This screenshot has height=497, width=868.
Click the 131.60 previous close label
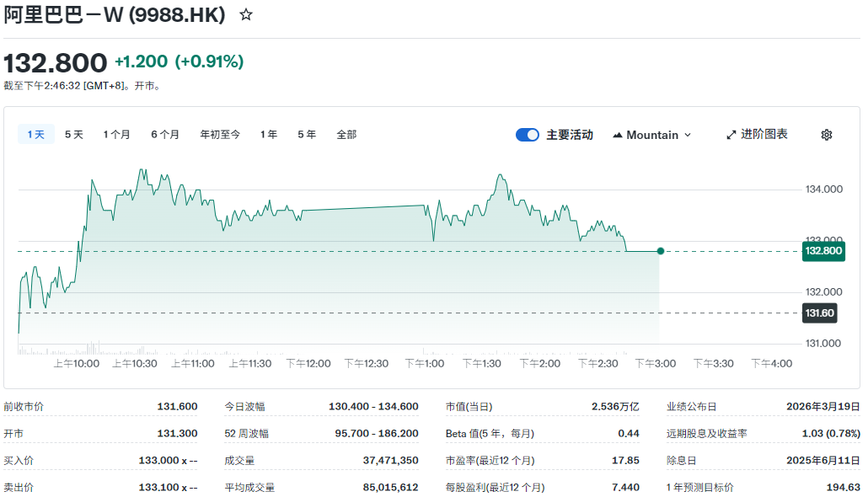coord(818,313)
